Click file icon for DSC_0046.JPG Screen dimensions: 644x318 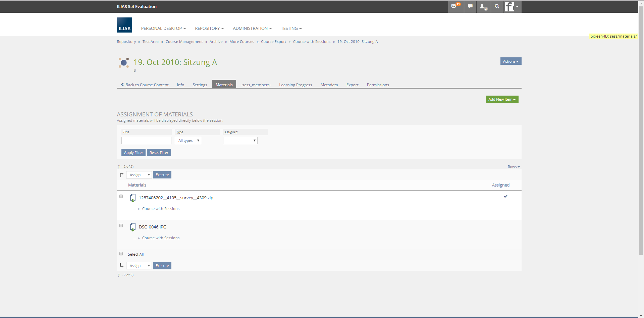pyautogui.click(x=133, y=227)
